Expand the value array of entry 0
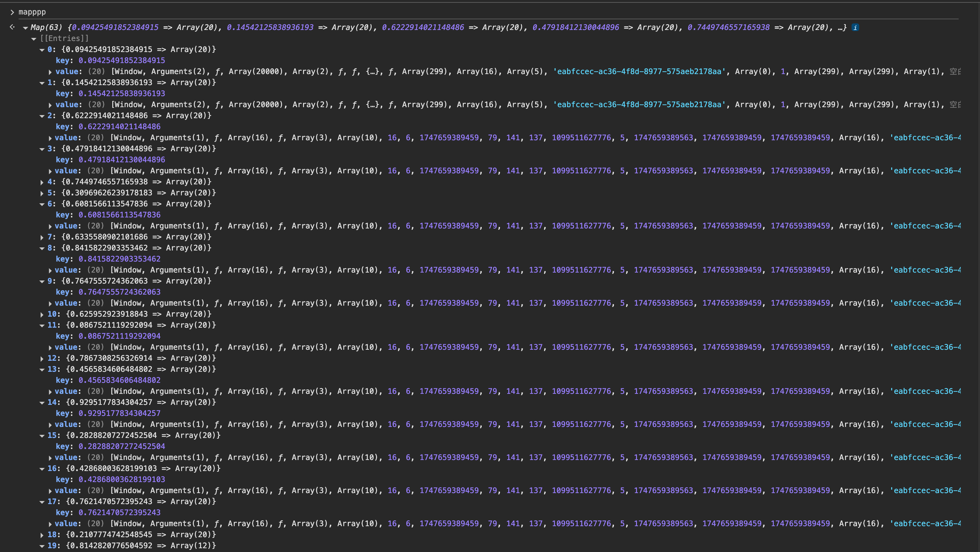The image size is (980, 552). point(50,72)
